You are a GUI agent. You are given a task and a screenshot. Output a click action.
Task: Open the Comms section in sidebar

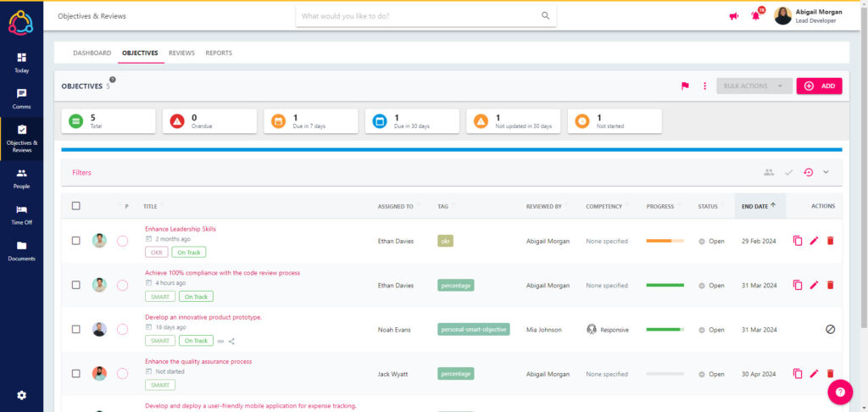point(21,98)
